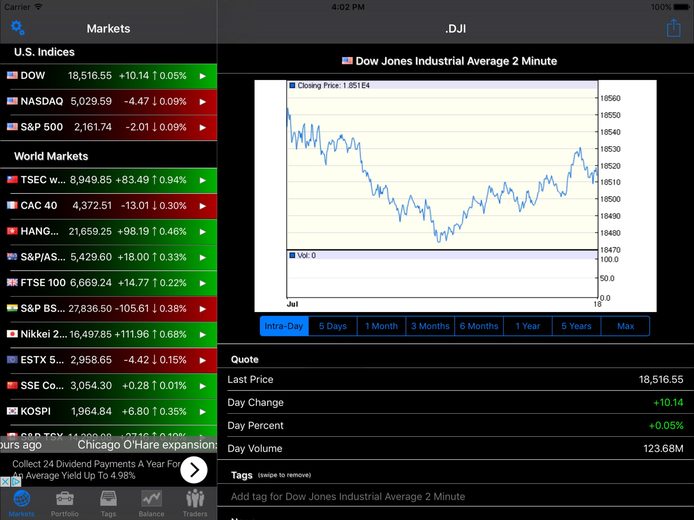Check the Wi-Fi icon in status bar
Viewport: 694px width, 520px height.
39,7
